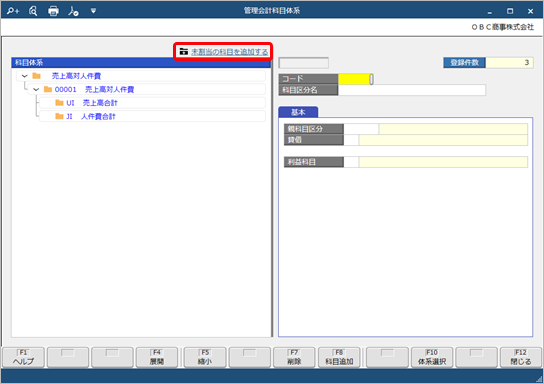Click F10 体系選択 button
The width and height of the screenshot is (544, 384).
click(x=432, y=357)
